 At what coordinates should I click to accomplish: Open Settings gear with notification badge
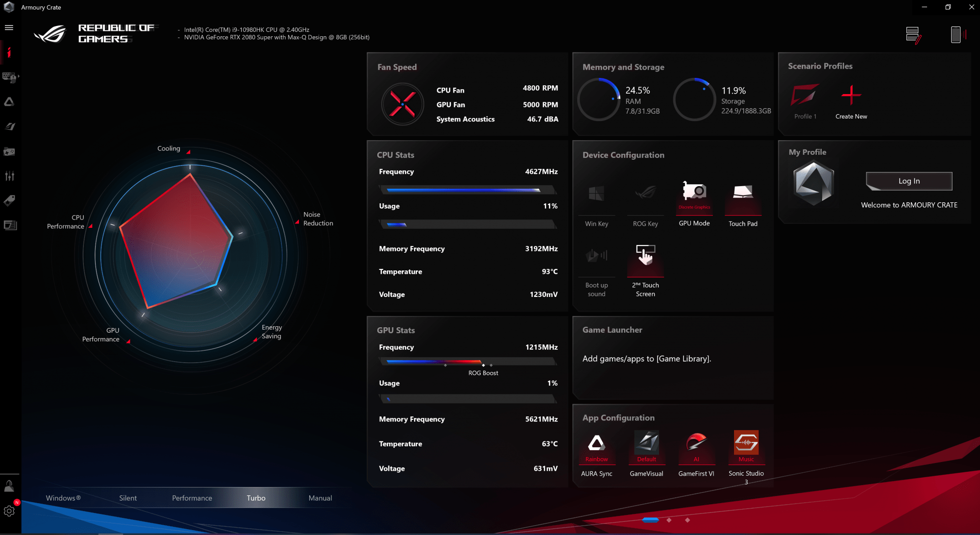point(9,511)
